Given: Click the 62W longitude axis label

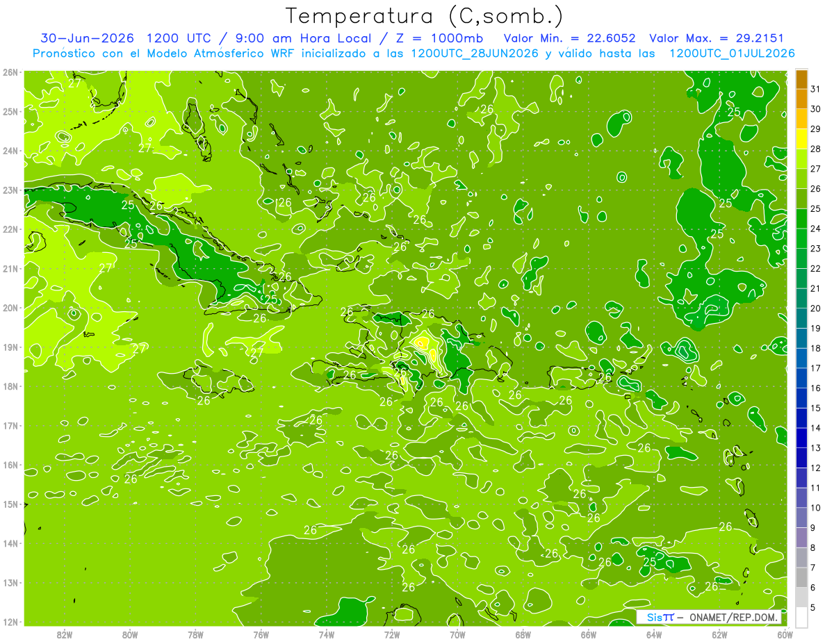Looking at the screenshot, I should pyautogui.click(x=719, y=634).
